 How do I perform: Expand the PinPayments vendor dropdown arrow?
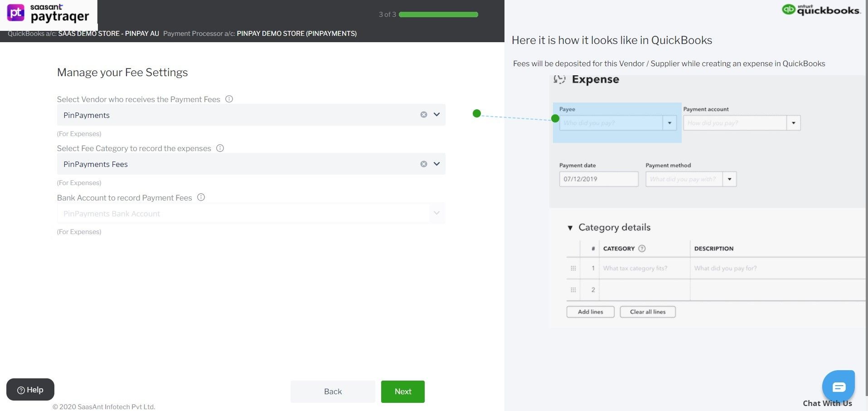436,115
